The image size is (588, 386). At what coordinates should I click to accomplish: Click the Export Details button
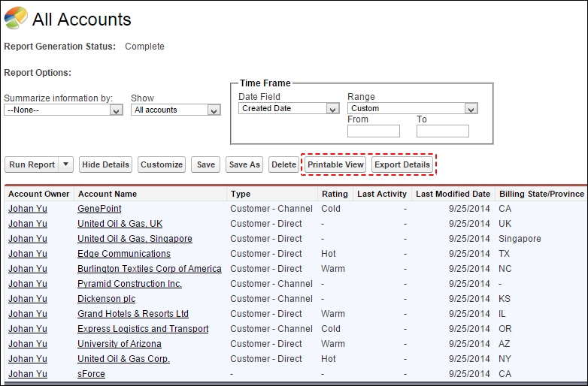pos(402,164)
